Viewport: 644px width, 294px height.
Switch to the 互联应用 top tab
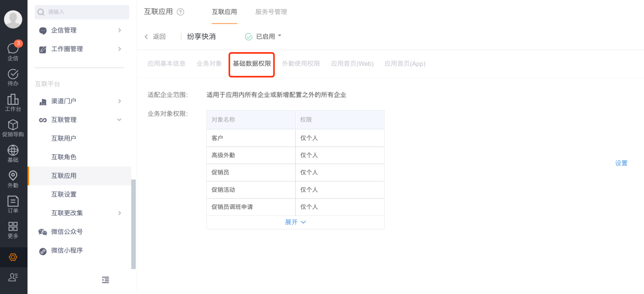click(x=224, y=12)
